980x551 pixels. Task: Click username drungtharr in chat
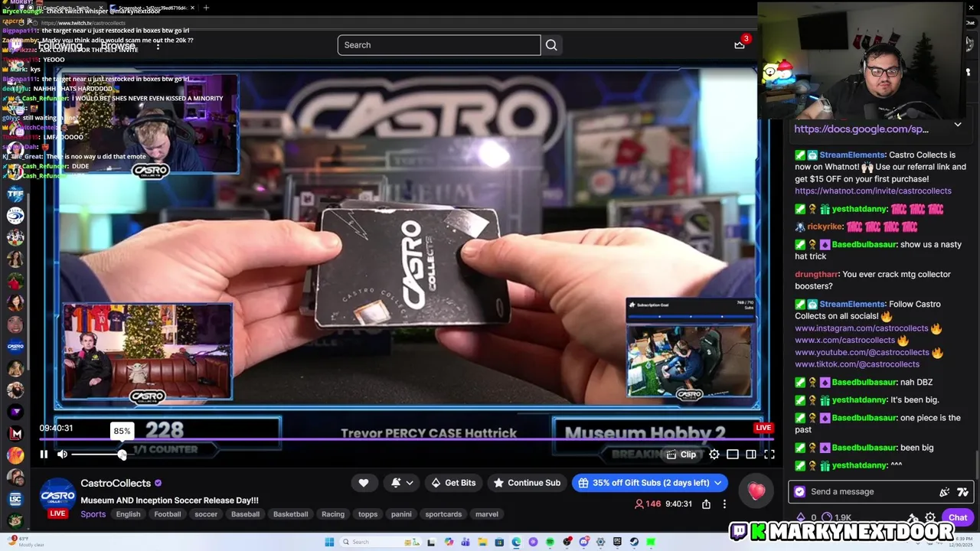click(816, 274)
